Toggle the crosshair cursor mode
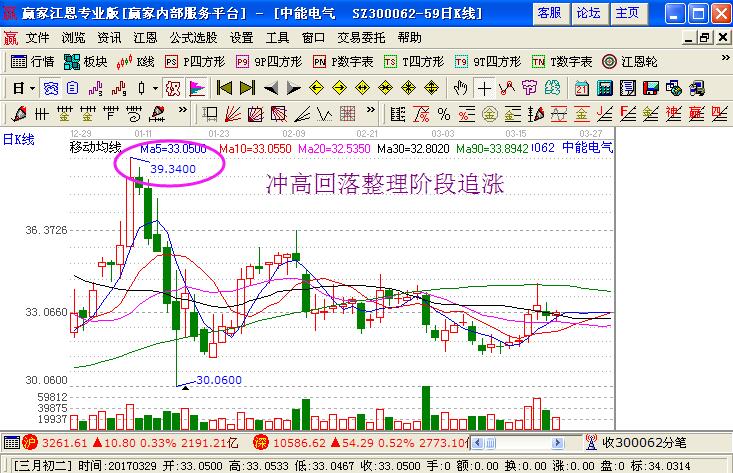The height and width of the screenshot is (473, 733). (x=485, y=87)
